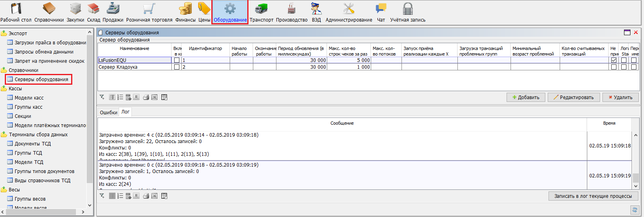Click the sum (Σ) icon in log toolbar
This screenshot has height=217, width=644.
136,196
